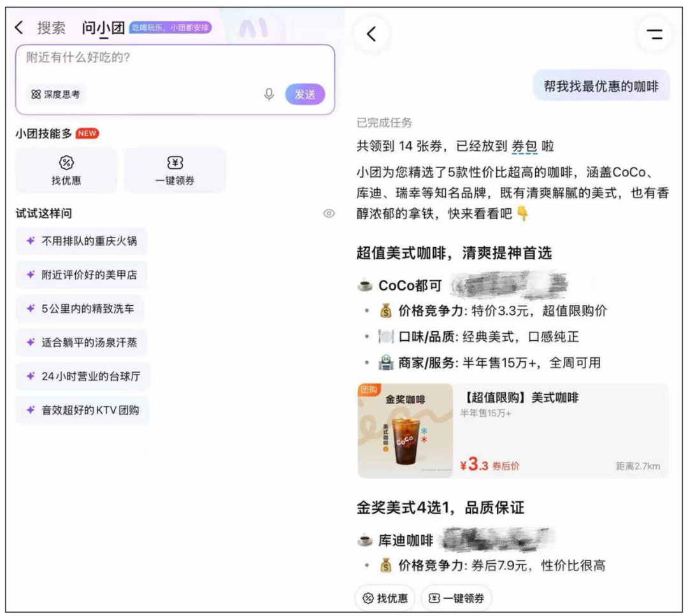Open the 券包 coupon wallet link

click(524, 146)
